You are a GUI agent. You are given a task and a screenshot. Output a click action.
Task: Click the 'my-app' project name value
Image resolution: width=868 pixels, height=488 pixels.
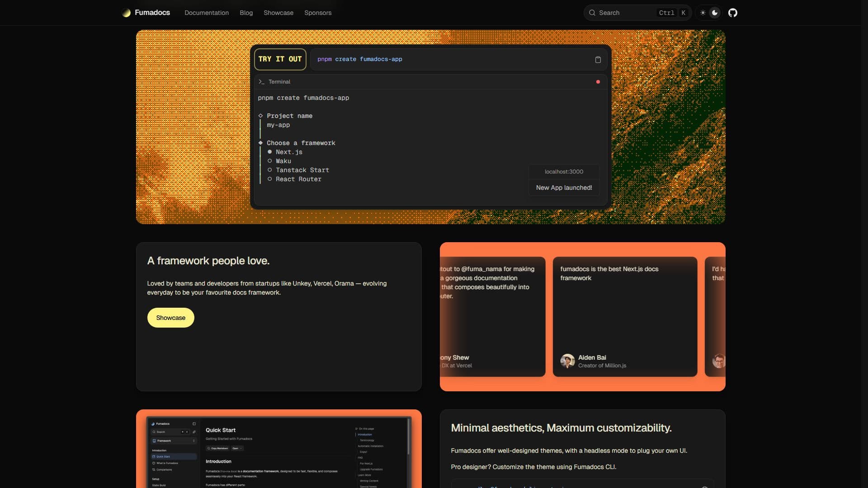point(278,125)
